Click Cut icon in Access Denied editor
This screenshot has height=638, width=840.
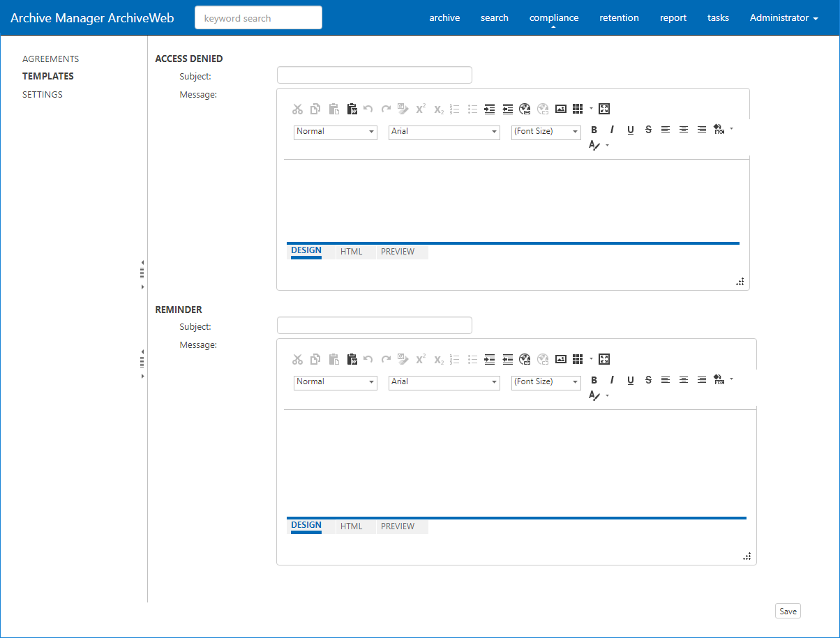click(298, 109)
